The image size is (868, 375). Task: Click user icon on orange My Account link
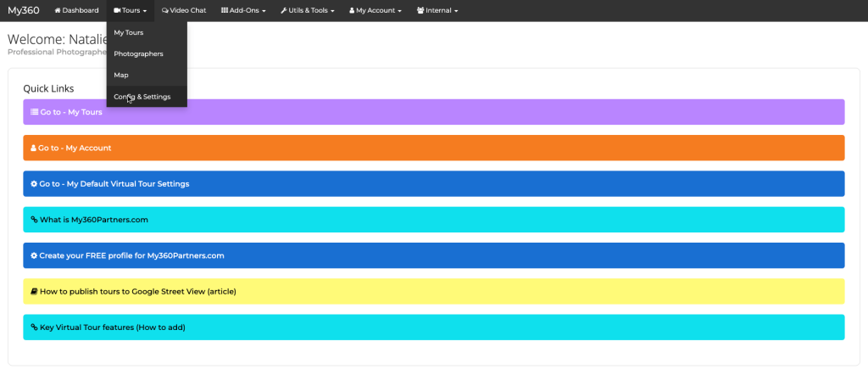click(33, 148)
